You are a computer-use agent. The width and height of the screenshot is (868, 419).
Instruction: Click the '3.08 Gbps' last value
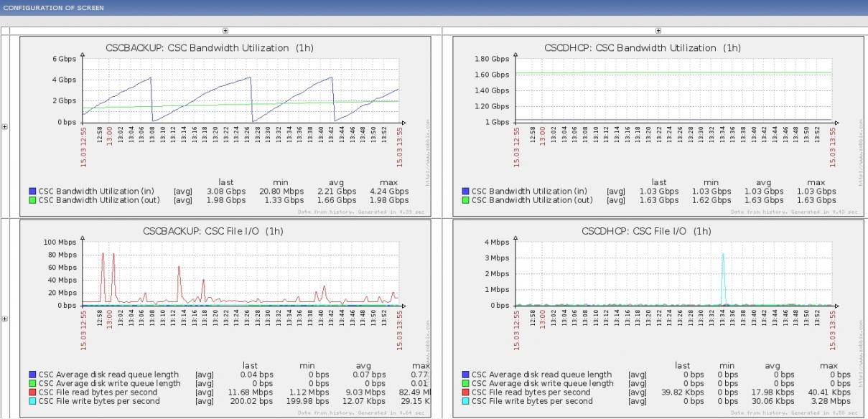226,192
